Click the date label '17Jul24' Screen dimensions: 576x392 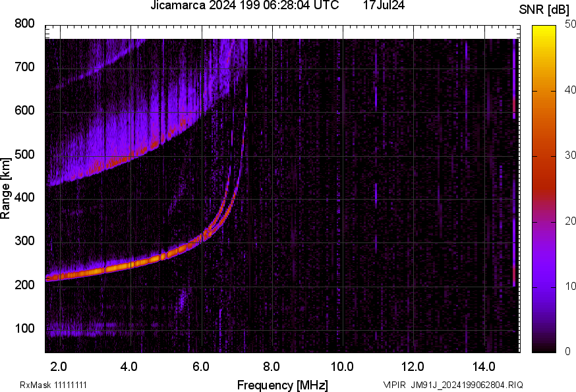tap(384, 5)
